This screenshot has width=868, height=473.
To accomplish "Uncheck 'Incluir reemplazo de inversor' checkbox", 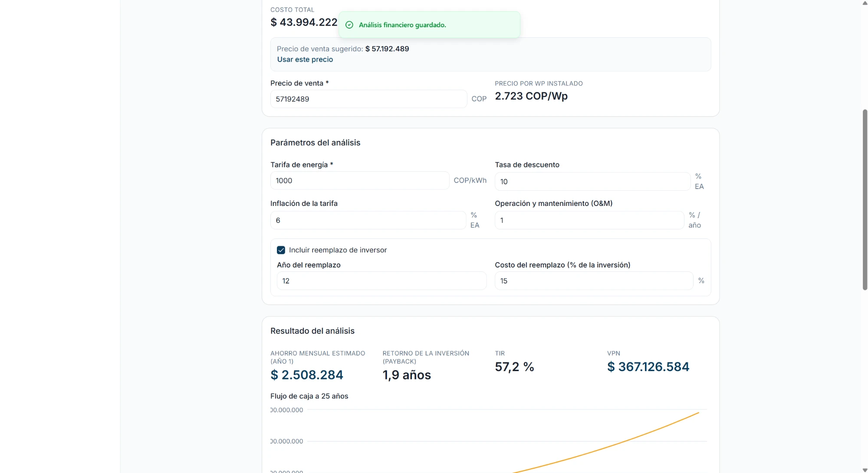I will (281, 250).
